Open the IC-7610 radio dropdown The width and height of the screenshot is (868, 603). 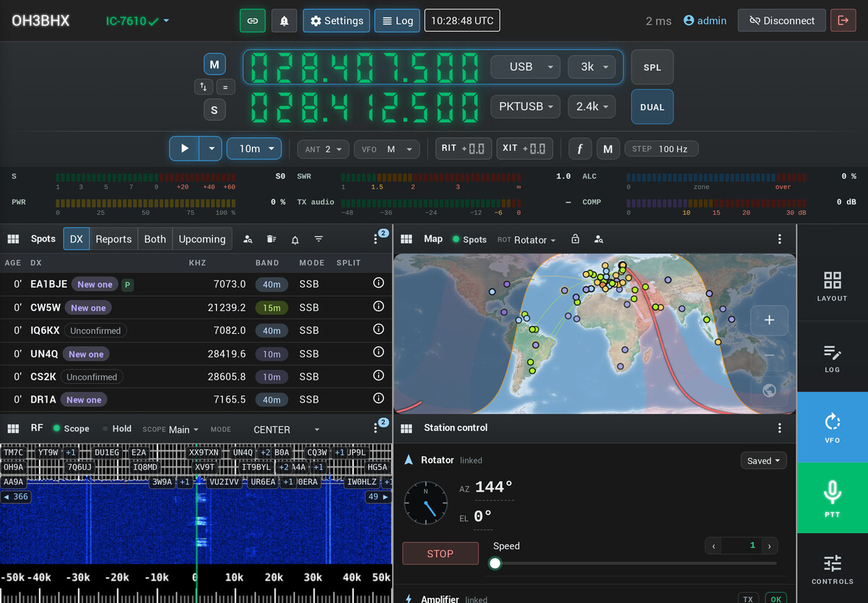[x=137, y=21]
